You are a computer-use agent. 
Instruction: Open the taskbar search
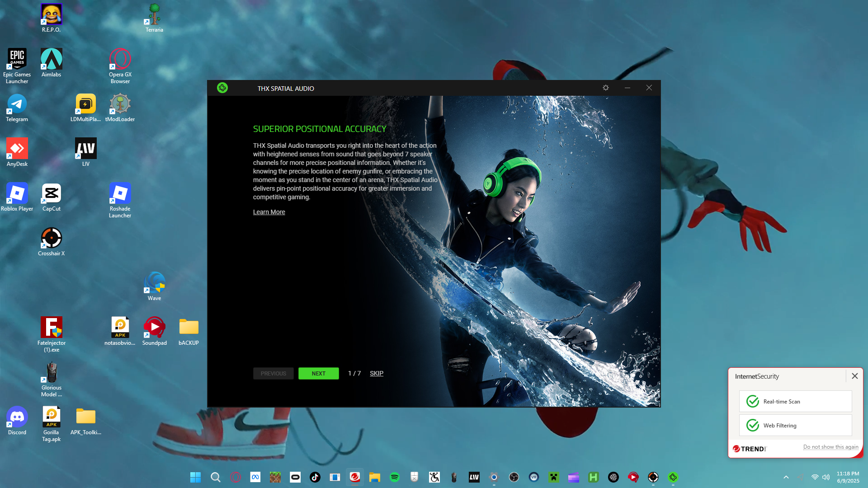click(x=216, y=477)
